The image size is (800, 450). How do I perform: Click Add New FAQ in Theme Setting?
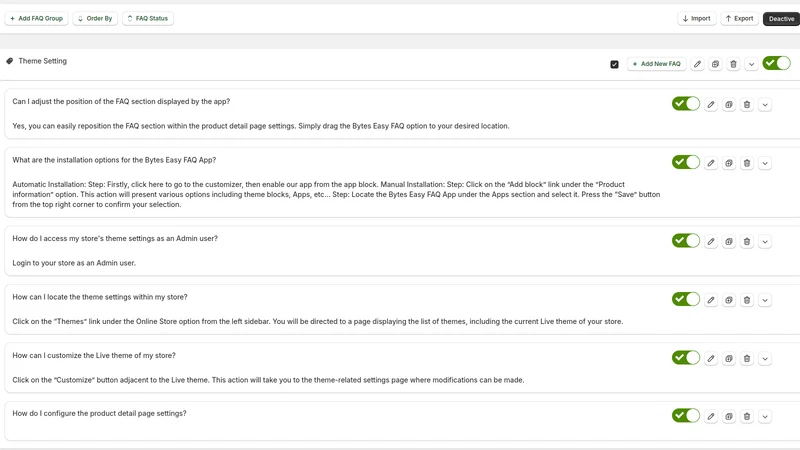point(656,64)
